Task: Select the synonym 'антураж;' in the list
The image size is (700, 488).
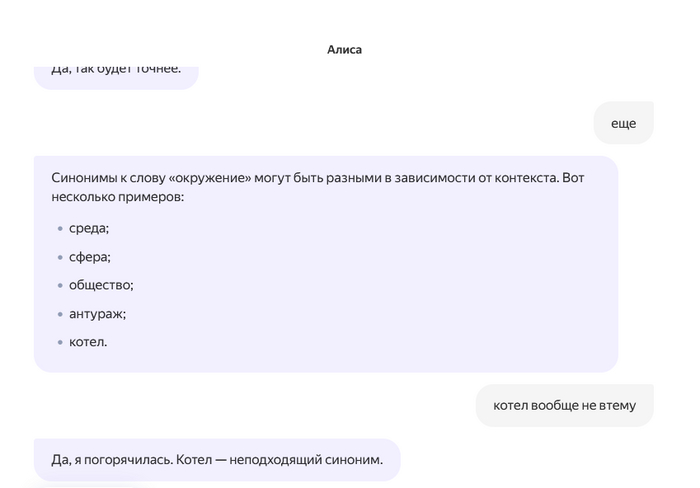Action: (x=97, y=314)
